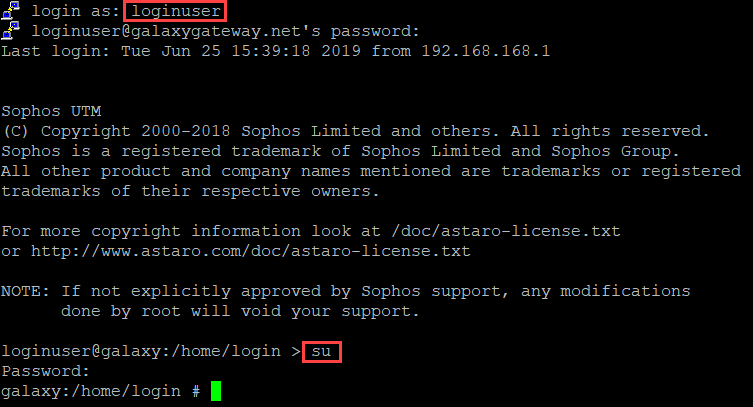Image resolution: width=753 pixels, height=407 pixels.
Task: Click the PuTTY icon beside the password prompt
Action: (x=11, y=31)
